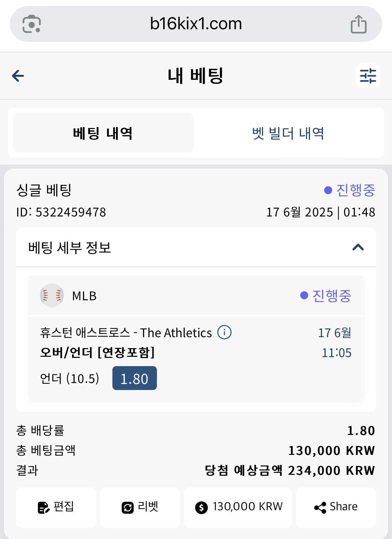Select the 베팅 내역 tab

[103, 133]
